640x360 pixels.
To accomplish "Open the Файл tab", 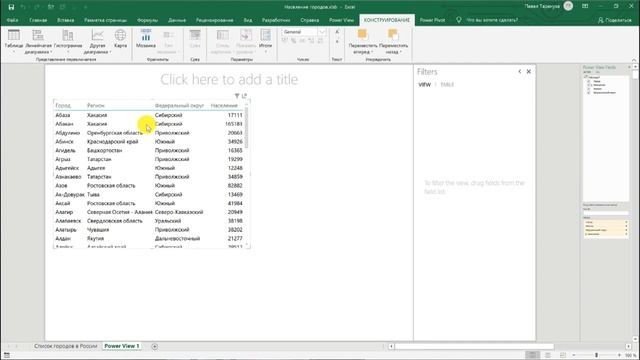I will coord(12,20).
